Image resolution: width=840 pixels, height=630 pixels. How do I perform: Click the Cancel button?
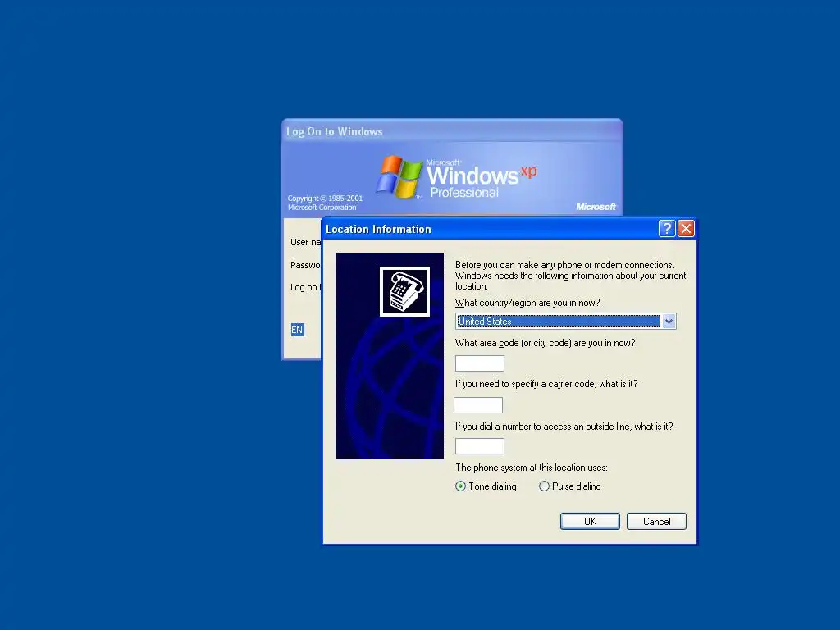[x=656, y=521]
